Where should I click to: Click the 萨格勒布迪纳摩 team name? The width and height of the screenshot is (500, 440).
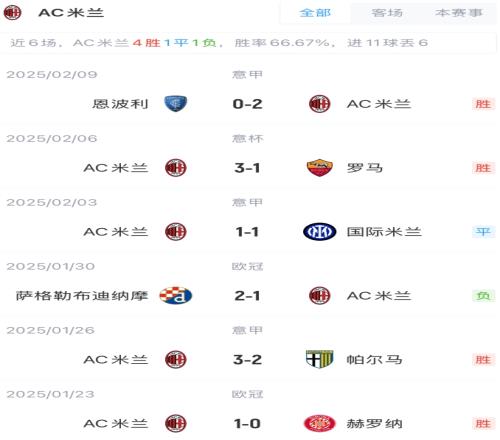click(82, 296)
